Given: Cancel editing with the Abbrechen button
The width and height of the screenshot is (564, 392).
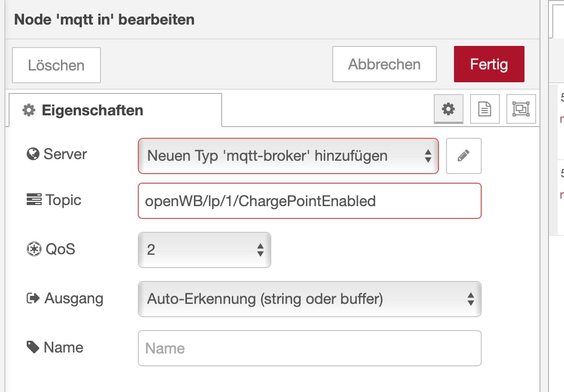Looking at the screenshot, I should coord(384,65).
